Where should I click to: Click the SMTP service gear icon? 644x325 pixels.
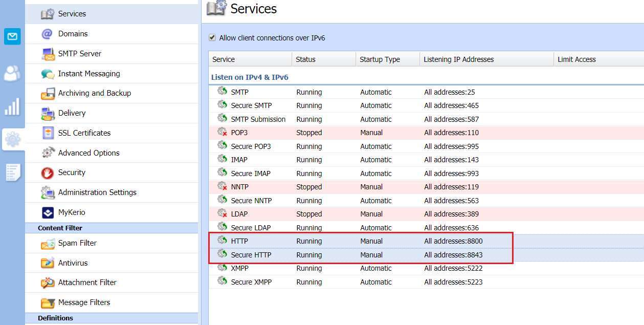[222, 91]
